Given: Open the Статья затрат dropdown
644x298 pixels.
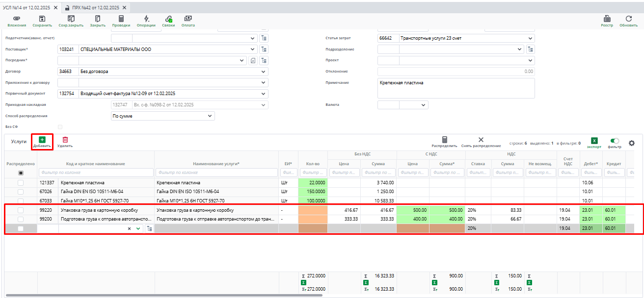Looking at the screenshot, I should pyautogui.click(x=530, y=38).
